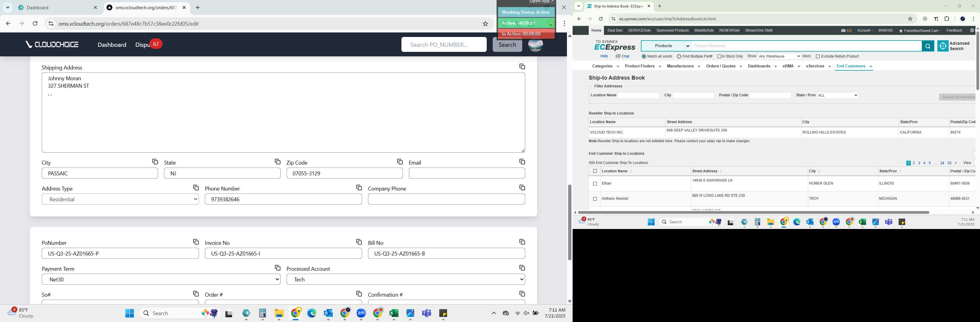Open the Any Warehouse dropdown
The image size is (980, 322).
[x=779, y=56]
